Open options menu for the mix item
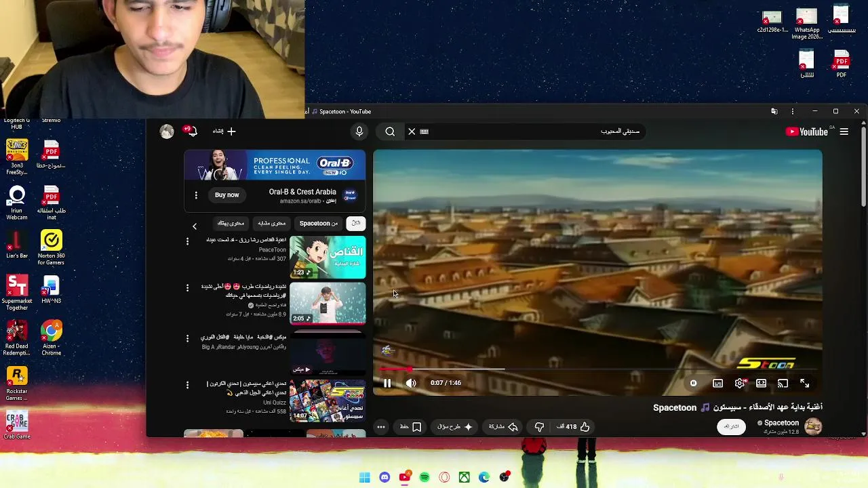The image size is (868, 488). pos(188,338)
